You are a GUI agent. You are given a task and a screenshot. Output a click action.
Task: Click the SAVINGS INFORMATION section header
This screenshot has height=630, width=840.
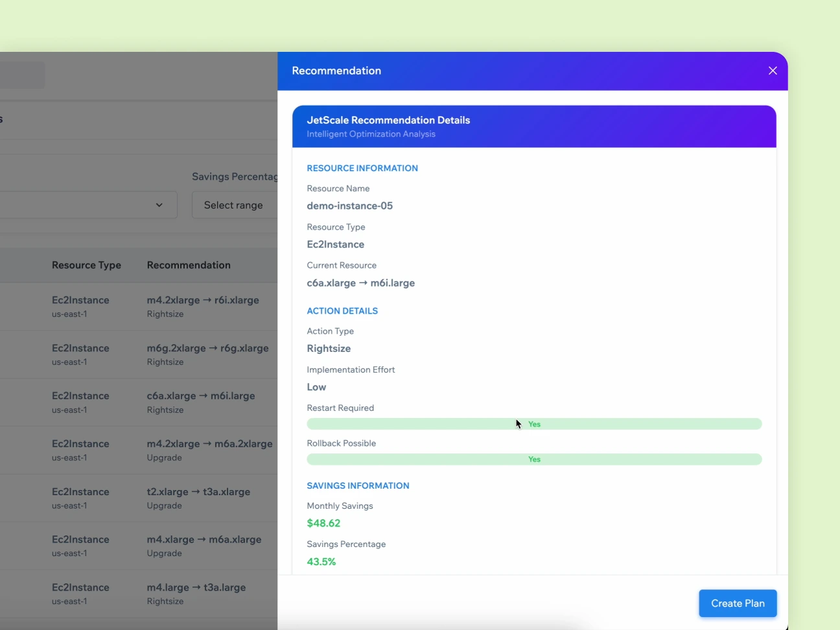click(358, 485)
